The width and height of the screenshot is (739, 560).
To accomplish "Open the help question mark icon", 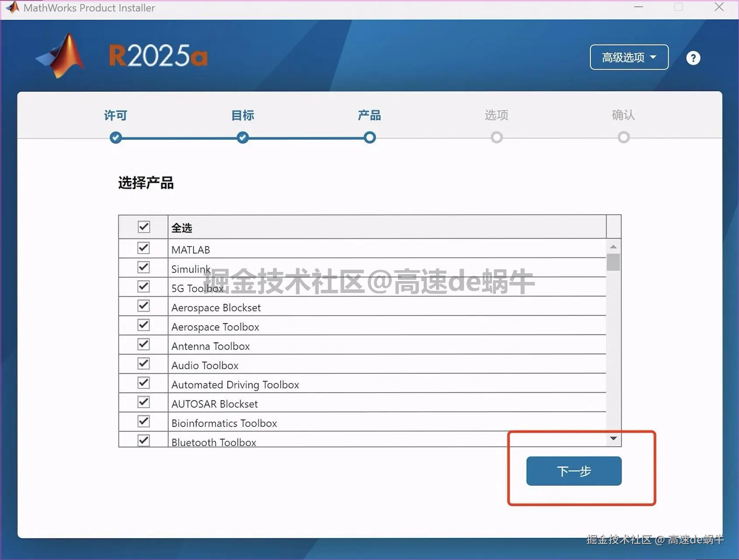I will (693, 57).
